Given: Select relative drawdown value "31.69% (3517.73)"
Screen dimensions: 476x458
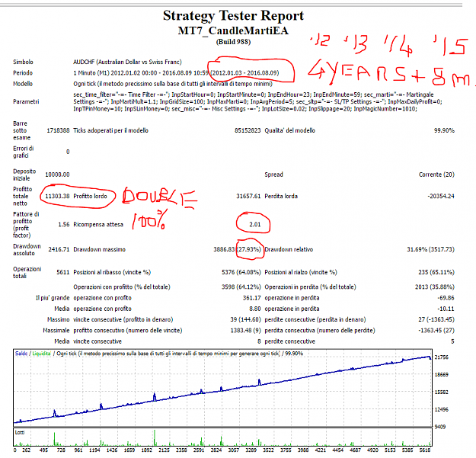Looking at the screenshot, I should (430, 249).
